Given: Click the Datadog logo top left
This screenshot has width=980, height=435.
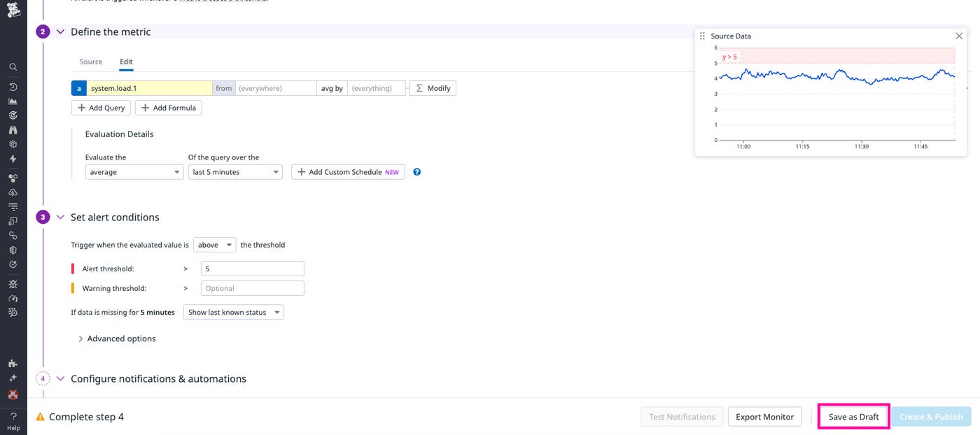Looking at the screenshot, I should (x=13, y=10).
